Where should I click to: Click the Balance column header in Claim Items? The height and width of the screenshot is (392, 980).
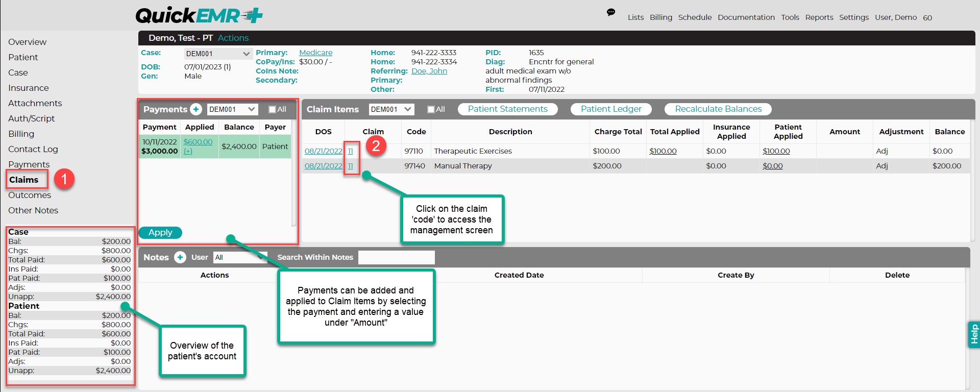(949, 132)
